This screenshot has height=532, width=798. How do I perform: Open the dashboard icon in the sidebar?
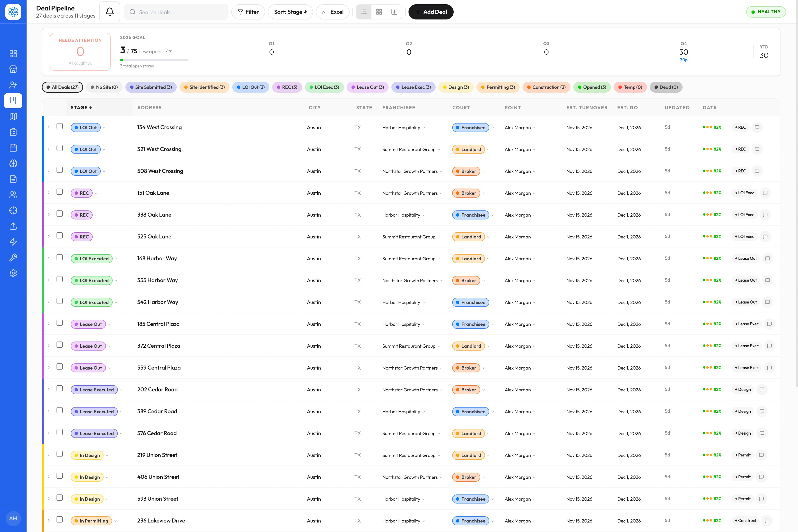pos(13,54)
